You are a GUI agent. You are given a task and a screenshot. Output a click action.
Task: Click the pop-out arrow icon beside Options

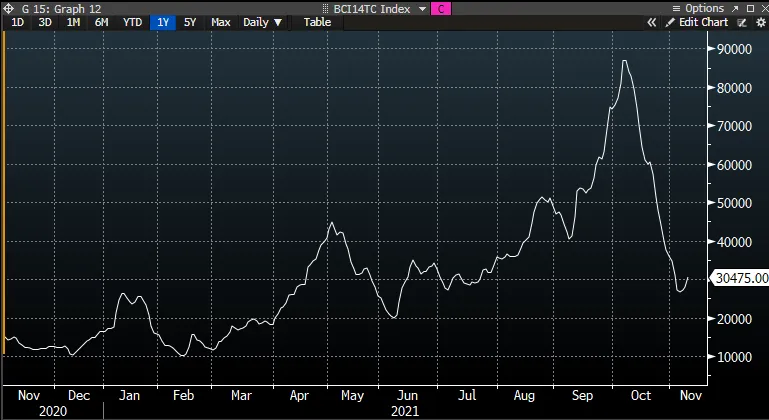coord(735,8)
